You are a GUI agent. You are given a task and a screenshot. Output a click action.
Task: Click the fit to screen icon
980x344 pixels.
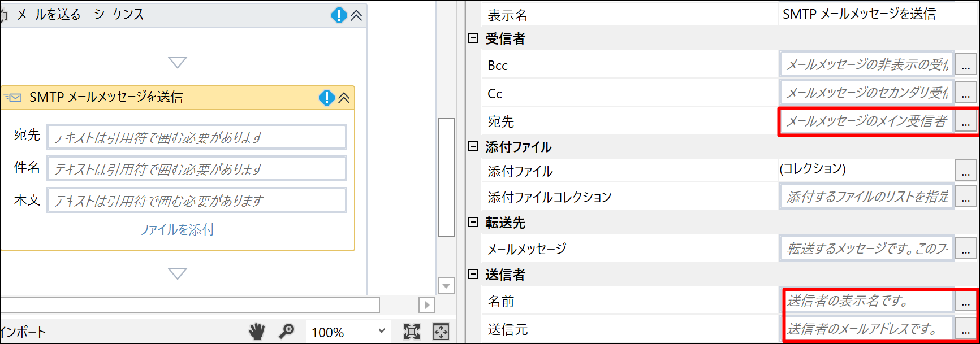tap(412, 332)
